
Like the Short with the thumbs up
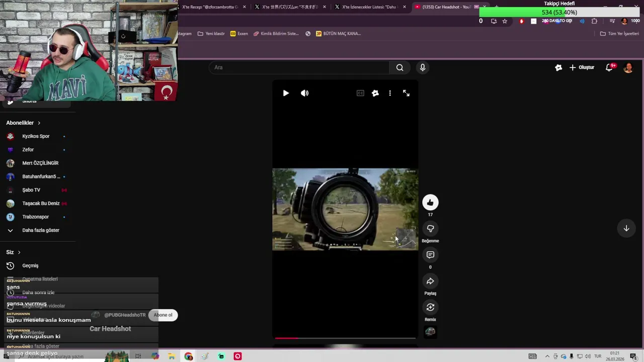click(430, 203)
